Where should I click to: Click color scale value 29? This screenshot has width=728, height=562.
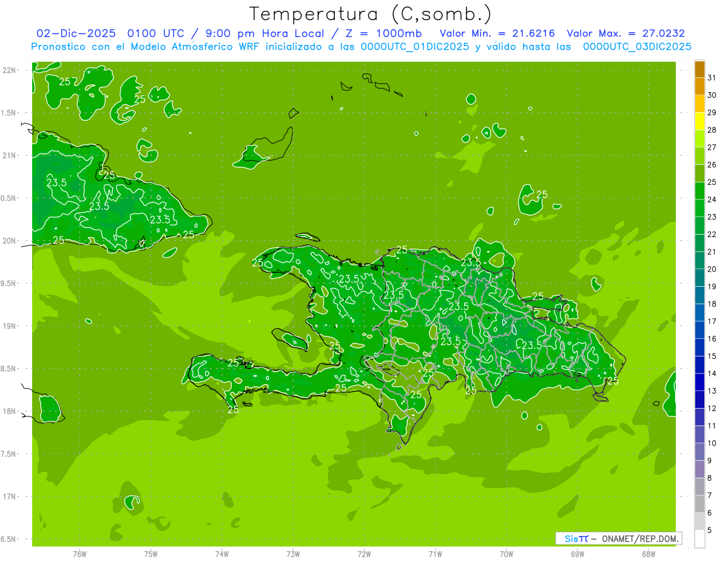point(712,112)
